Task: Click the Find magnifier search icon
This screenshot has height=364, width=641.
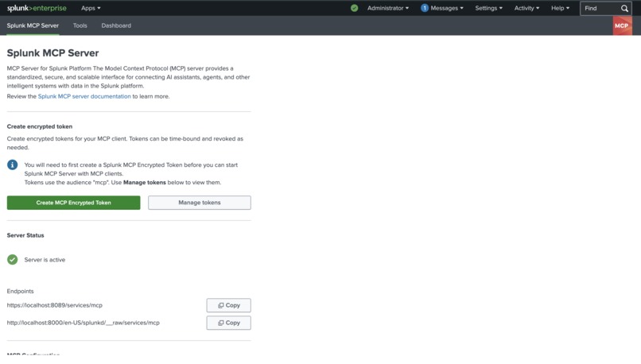Action: pyautogui.click(x=624, y=8)
